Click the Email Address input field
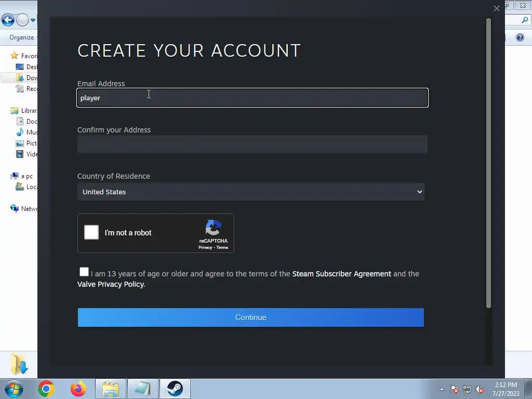 pos(252,98)
